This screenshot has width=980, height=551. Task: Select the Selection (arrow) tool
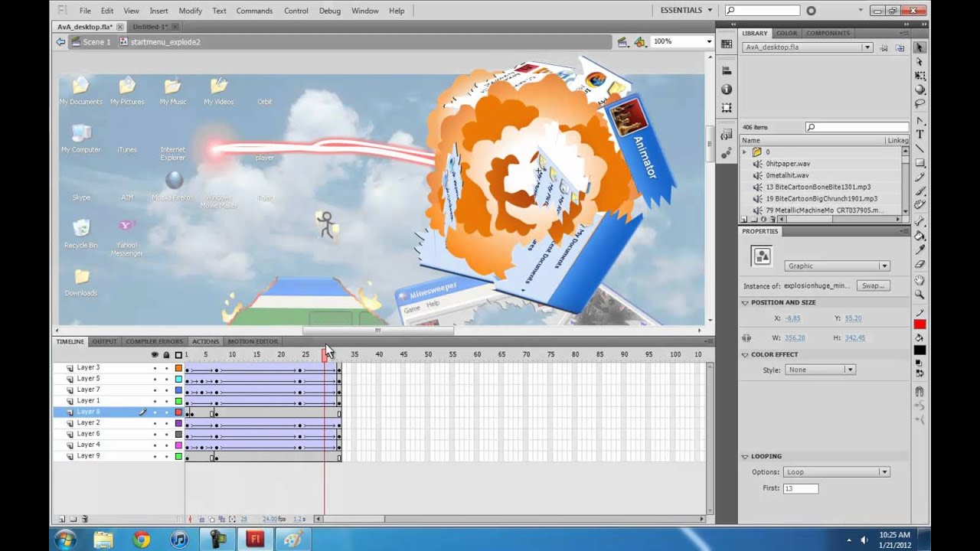[x=920, y=47]
